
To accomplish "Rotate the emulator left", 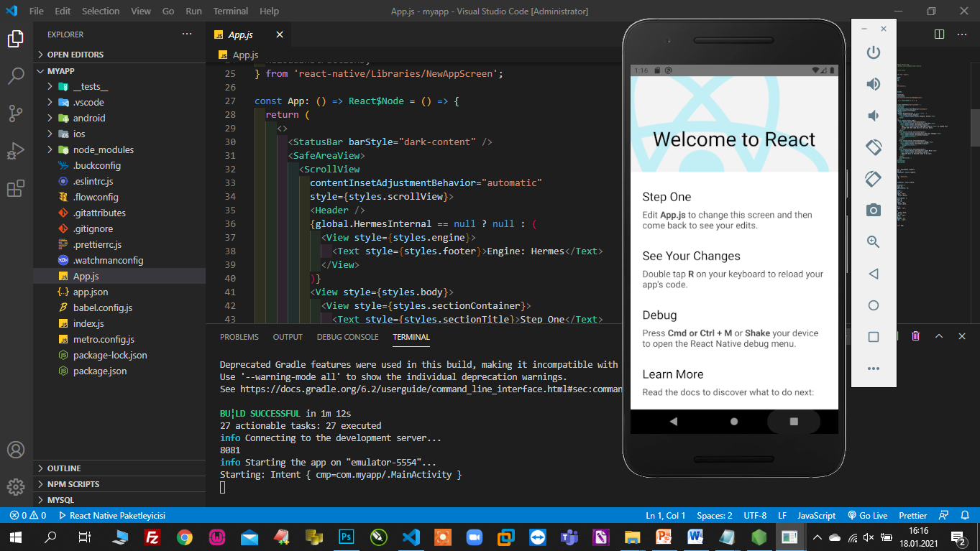I will point(873,147).
